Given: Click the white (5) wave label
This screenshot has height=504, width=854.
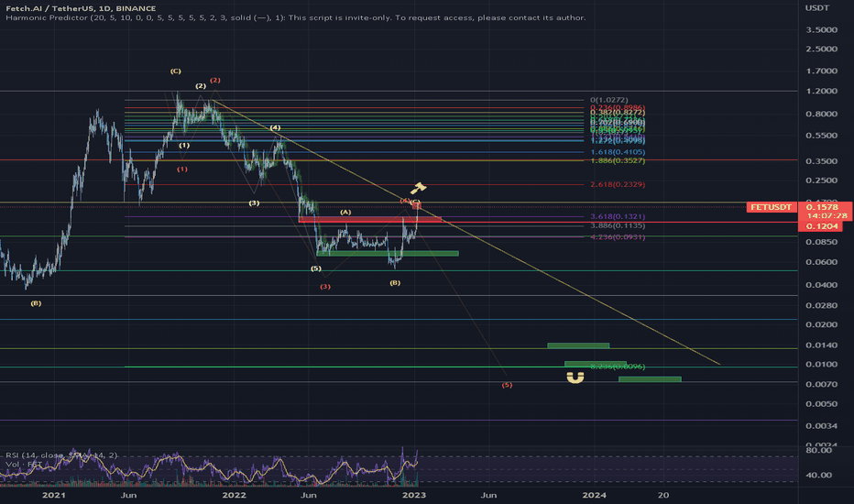Looking at the screenshot, I should pos(316,268).
